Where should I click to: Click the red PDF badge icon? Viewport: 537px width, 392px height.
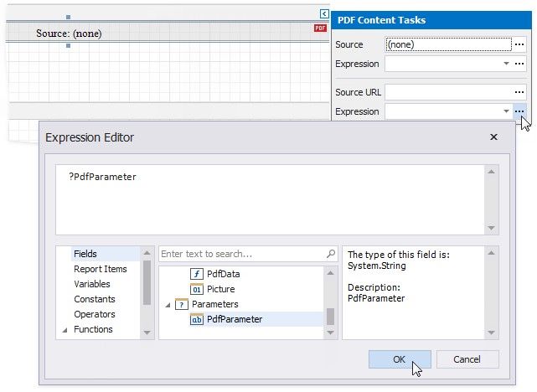point(320,28)
